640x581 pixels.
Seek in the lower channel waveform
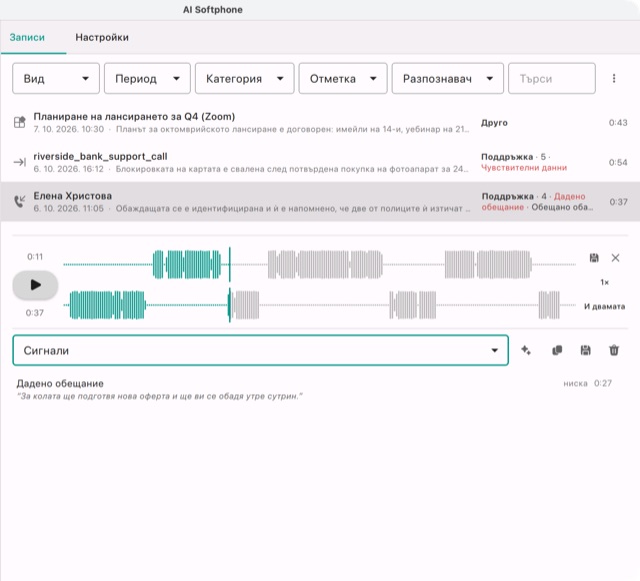[x=319, y=305]
